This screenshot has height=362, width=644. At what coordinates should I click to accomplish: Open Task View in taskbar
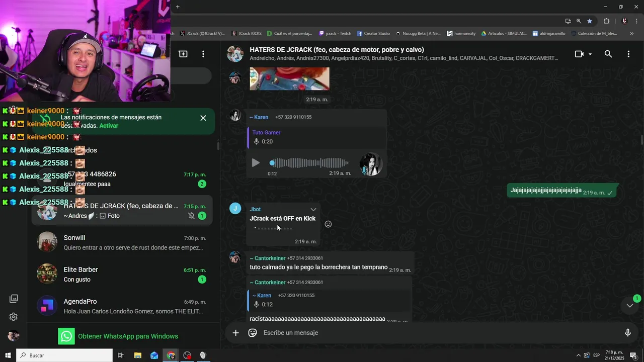coord(121,355)
